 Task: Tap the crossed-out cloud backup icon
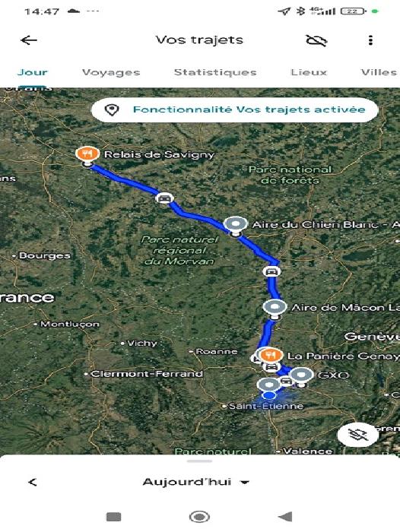(316, 40)
